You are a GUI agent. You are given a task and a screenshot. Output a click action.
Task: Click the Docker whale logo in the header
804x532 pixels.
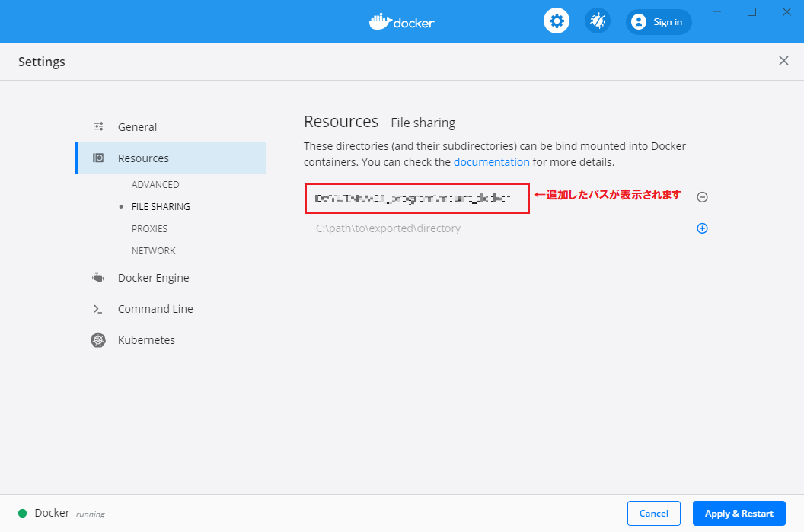coord(401,21)
